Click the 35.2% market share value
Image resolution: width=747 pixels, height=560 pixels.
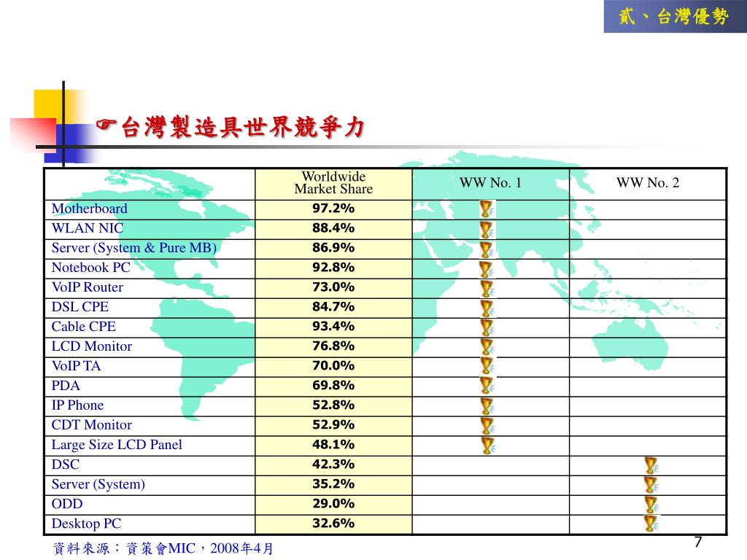tap(333, 484)
